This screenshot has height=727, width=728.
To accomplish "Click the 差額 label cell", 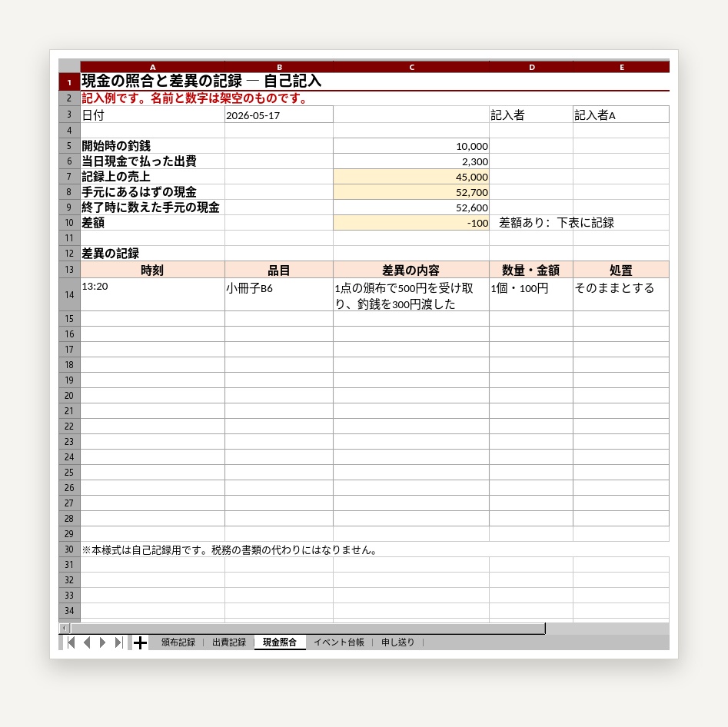I will pyautogui.click(x=152, y=222).
